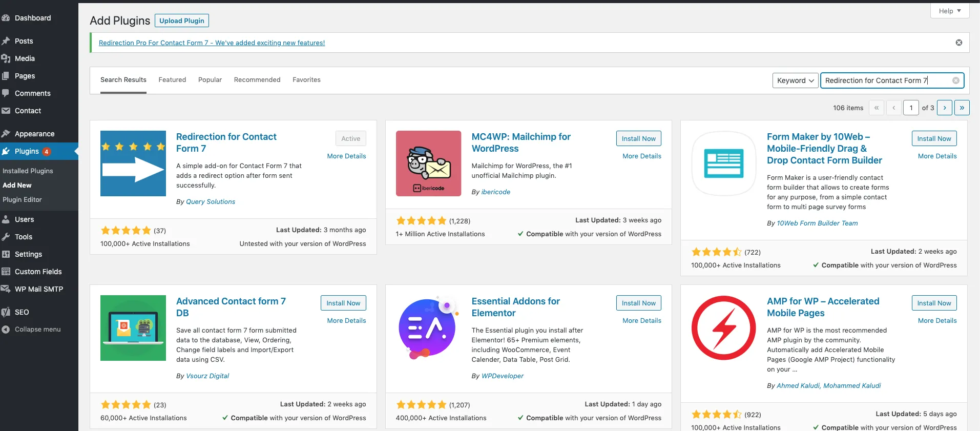This screenshot has width=980, height=431.
Task: Click the SEO Yoast icon
Action: tap(6, 312)
